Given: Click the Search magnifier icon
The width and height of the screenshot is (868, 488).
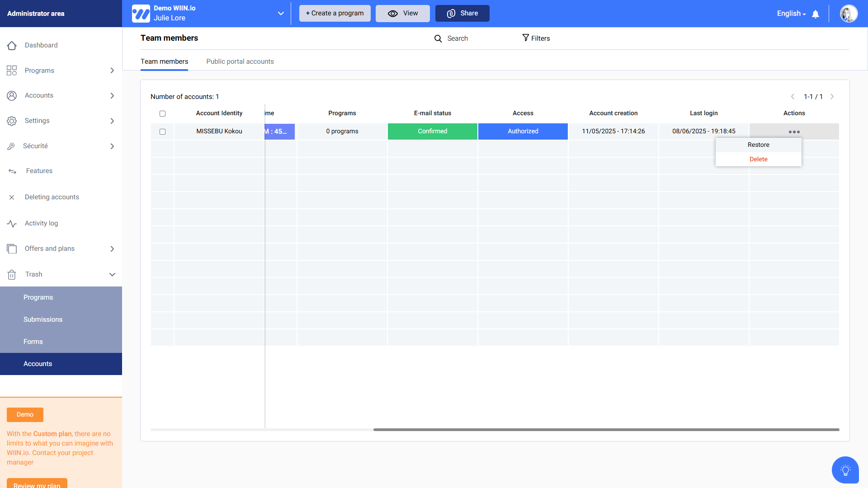Looking at the screenshot, I should [438, 39].
